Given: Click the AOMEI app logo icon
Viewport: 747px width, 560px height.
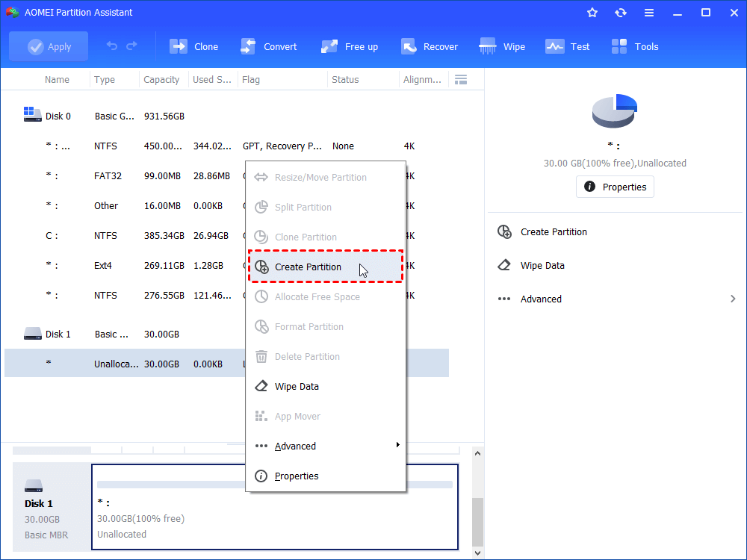Looking at the screenshot, I should pos(13,13).
